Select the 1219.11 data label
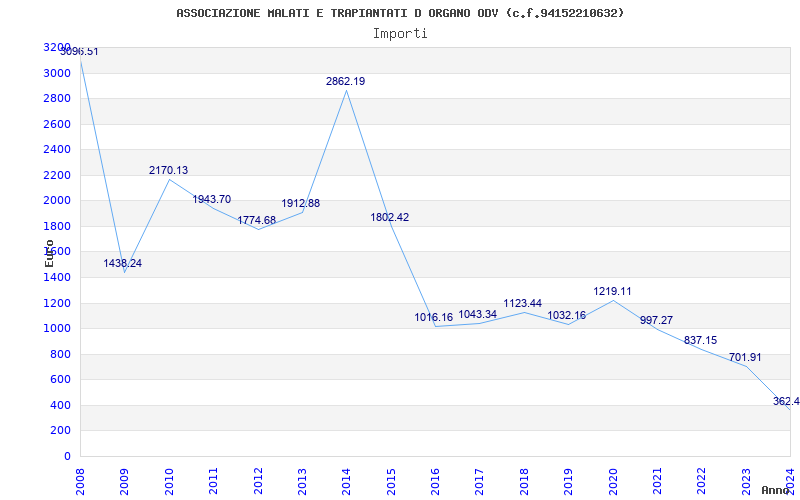800x500 pixels. pyautogui.click(x=612, y=291)
